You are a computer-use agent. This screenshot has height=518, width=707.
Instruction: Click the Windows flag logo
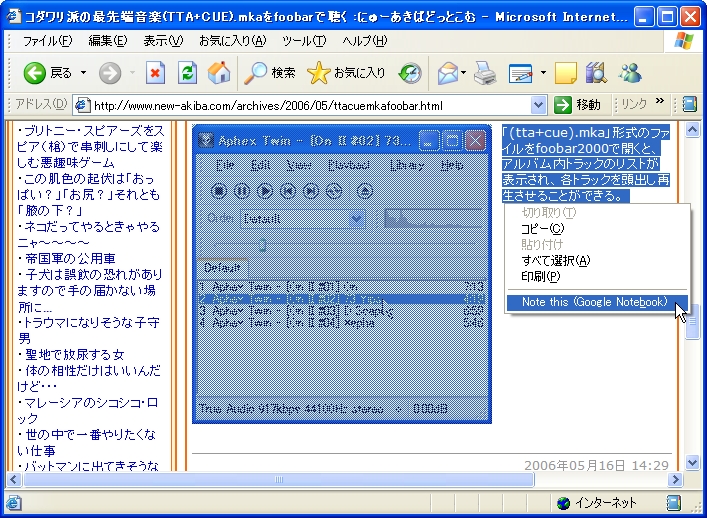(x=684, y=41)
